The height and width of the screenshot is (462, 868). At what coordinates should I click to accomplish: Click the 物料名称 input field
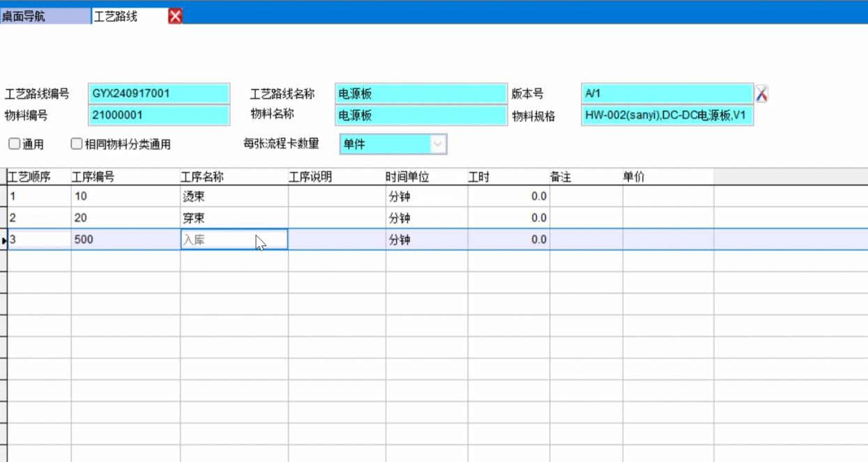[x=420, y=116]
